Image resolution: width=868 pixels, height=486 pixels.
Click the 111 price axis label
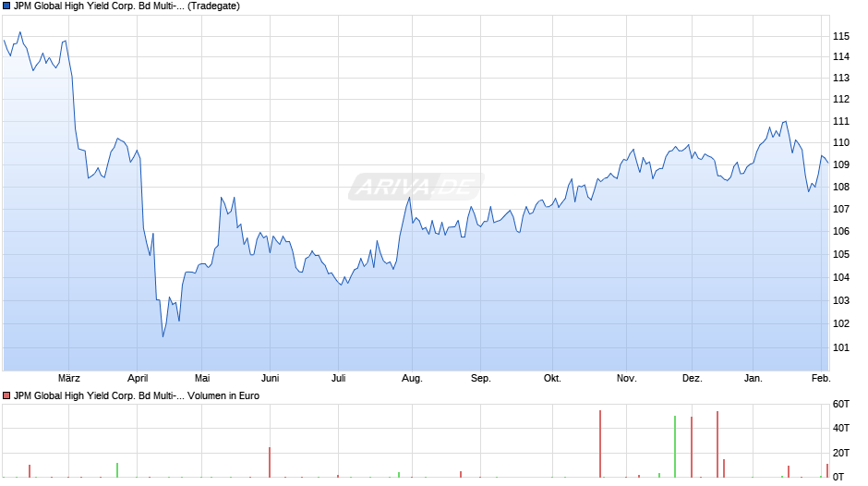(x=841, y=121)
